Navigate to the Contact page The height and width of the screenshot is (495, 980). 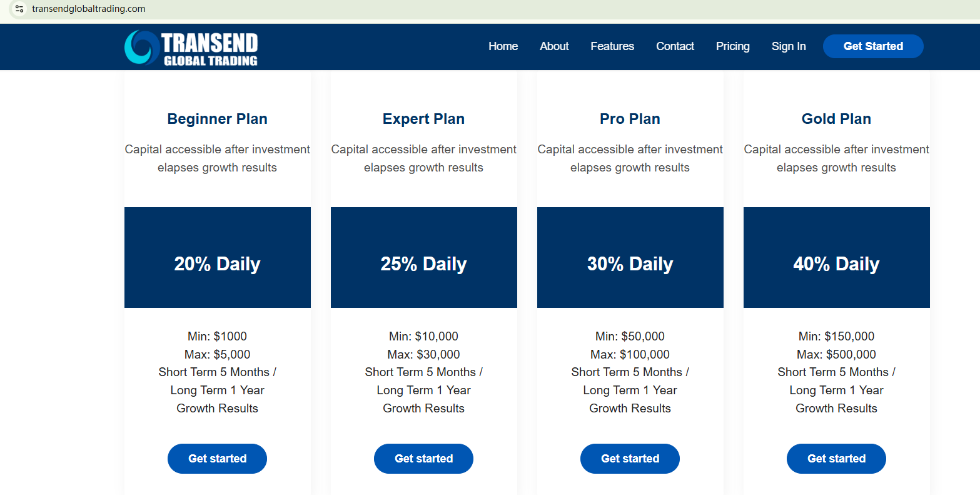(x=675, y=46)
